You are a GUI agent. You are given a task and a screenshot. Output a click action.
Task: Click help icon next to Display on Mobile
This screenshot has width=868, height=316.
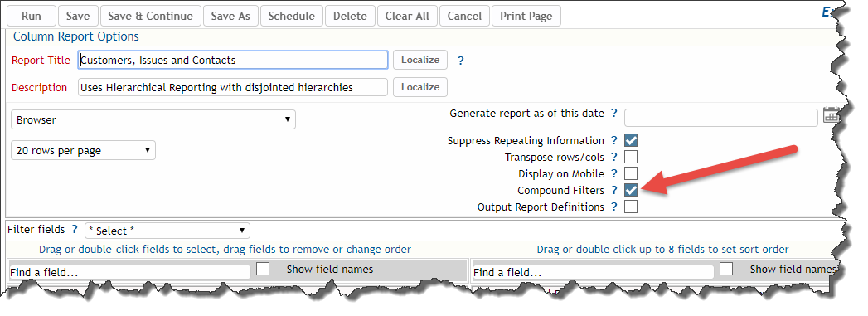613,174
